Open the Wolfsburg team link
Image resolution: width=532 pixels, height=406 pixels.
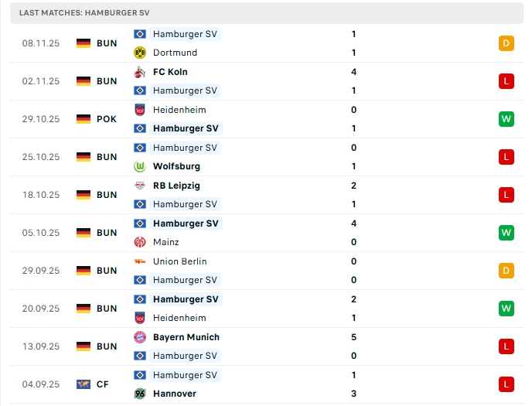click(x=176, y=166)
